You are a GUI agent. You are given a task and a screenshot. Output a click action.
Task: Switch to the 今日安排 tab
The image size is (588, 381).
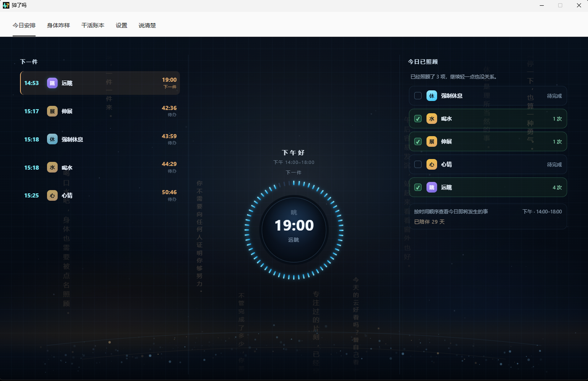(24, 25)
